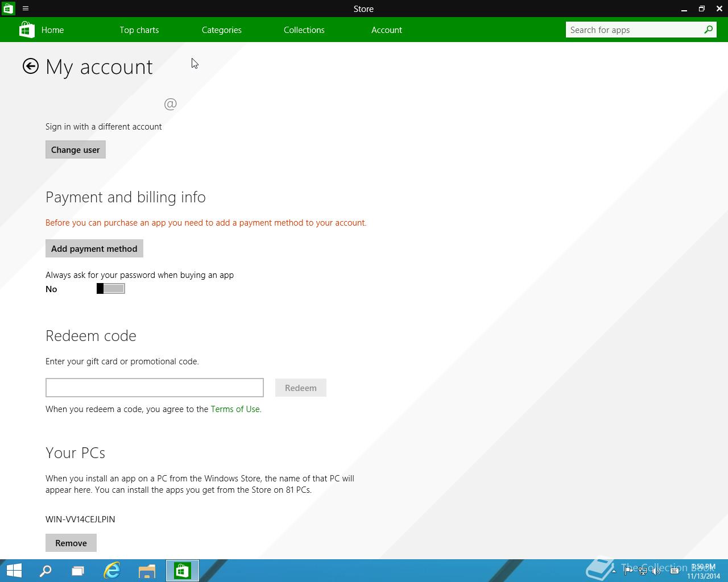Go back using the arrow beside My account
The image size is (728, 582).
pyautogui.click(x=31, y=66)
